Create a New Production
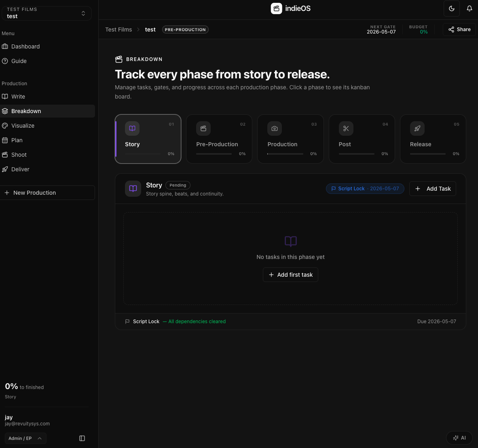This screenshot has height=448, width=478. 48,193
